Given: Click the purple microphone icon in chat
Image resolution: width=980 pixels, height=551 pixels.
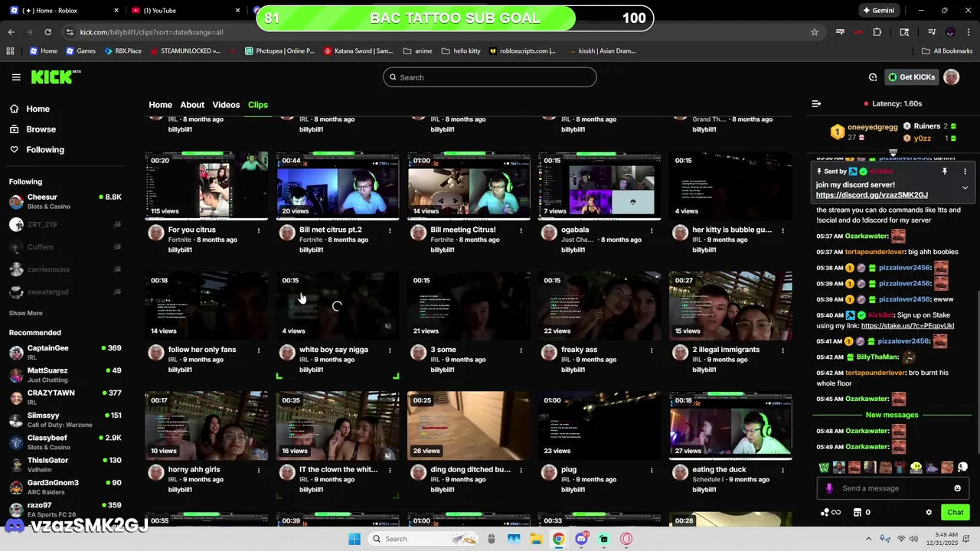Looking at the screenshot, I should (829, 488).
